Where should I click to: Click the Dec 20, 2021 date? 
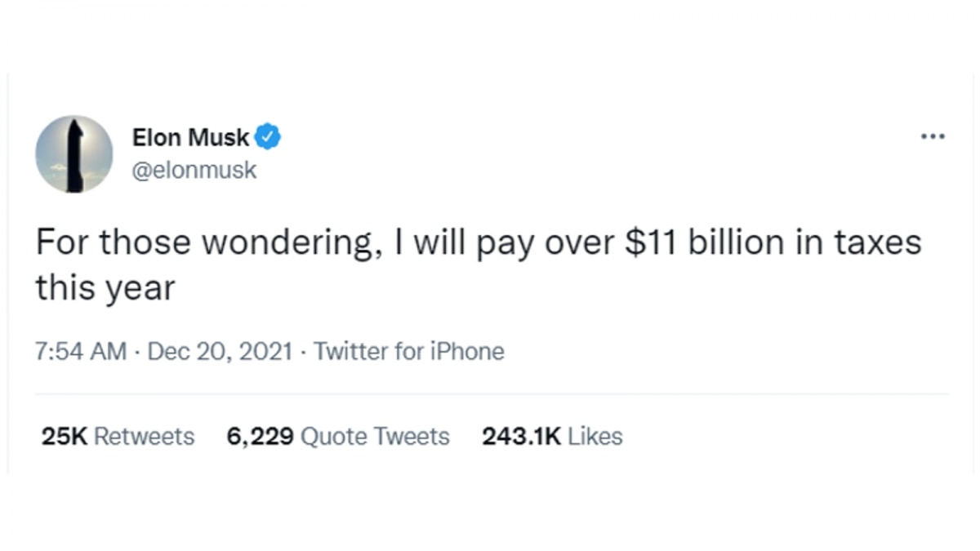tap(220, 352)
